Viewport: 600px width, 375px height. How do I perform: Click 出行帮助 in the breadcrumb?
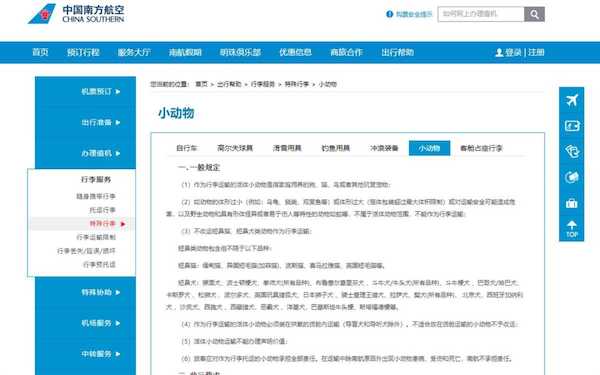pos(229,84)
